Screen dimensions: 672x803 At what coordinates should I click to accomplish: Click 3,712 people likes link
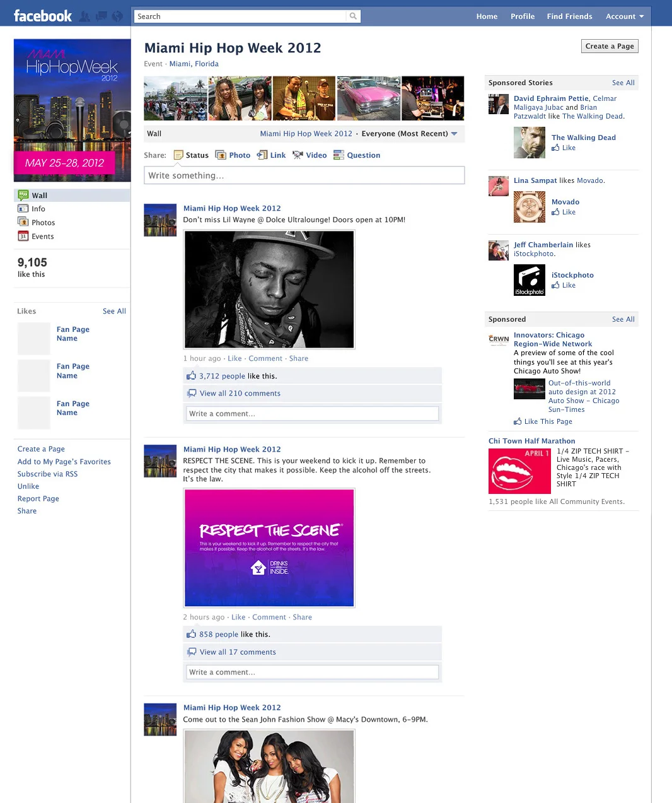coord(222,376)
